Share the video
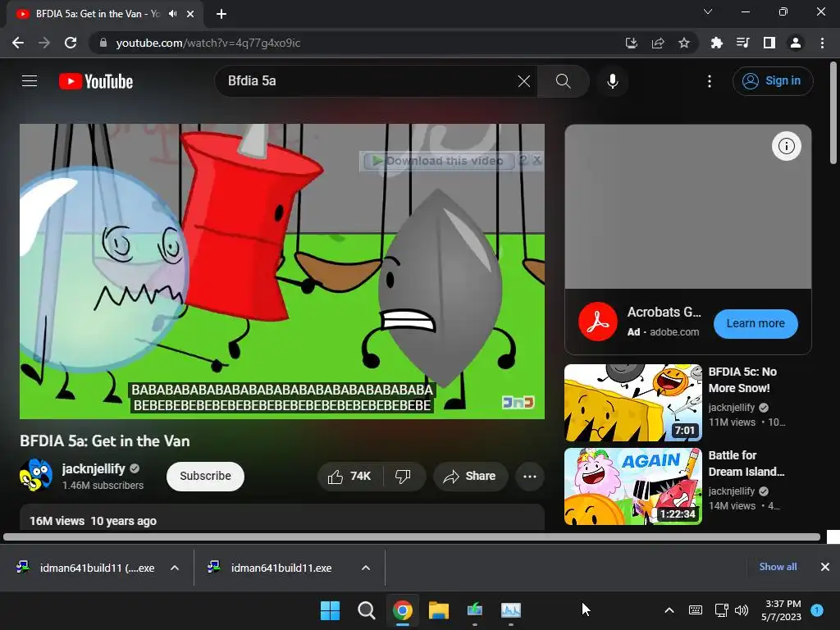The width and height of the screenshot is (840, 630). click(470, 477)
